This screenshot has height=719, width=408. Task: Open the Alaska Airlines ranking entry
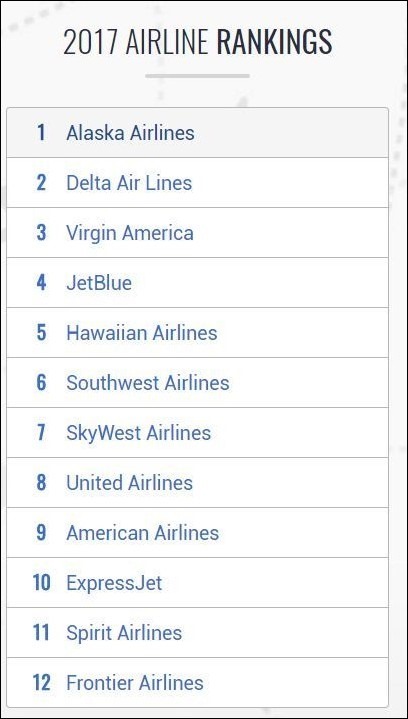point(130,133)
